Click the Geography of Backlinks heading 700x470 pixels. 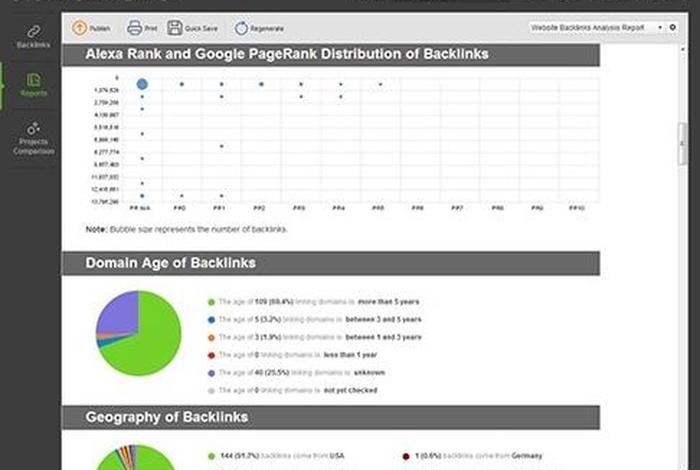(x=167, y=417)
